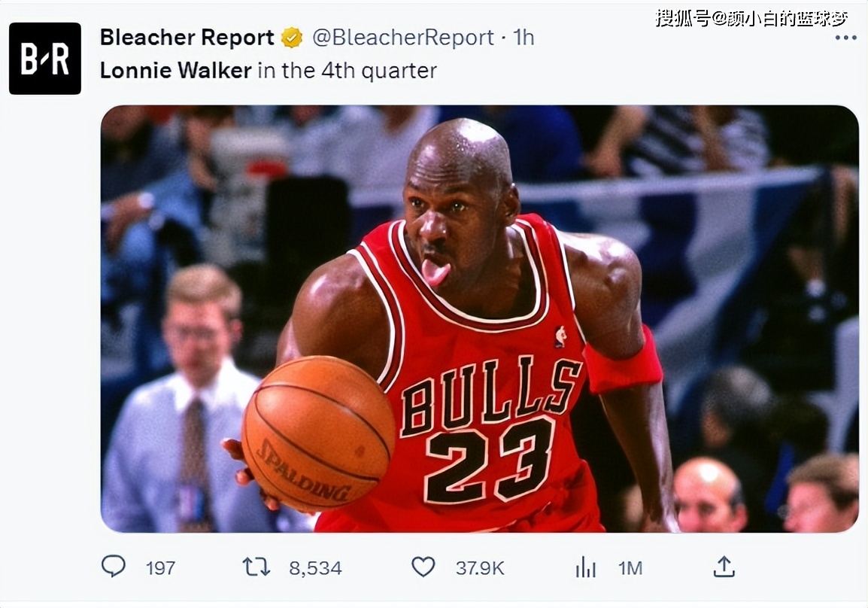Click the 1M views count

pyautogui.click(x=630, y=568)
